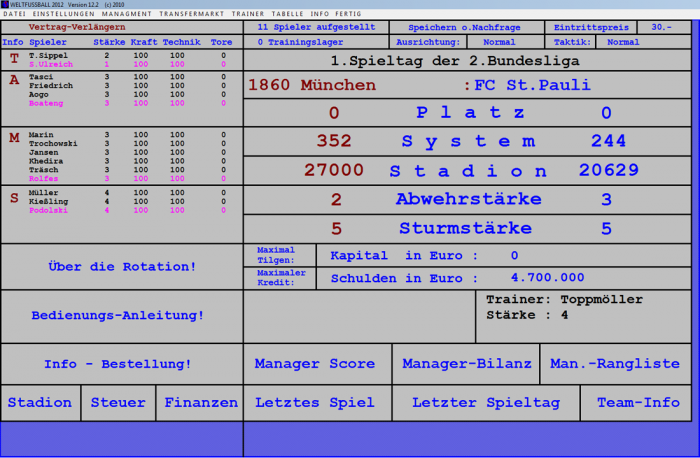The width and height of the screenshot is (700, 458).
Task: Click Info - Bestellung!
Action: 121,364
